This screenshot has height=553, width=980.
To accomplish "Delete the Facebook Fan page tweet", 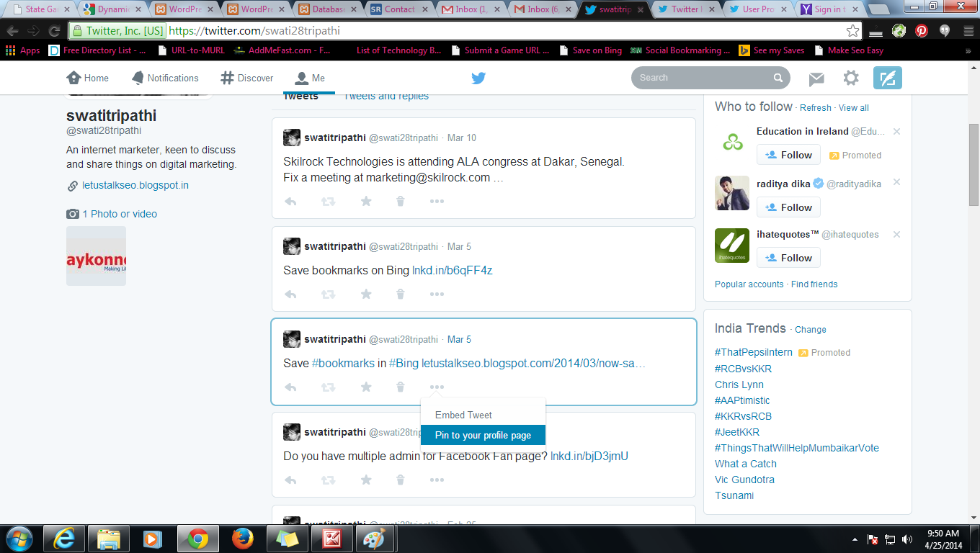I will pos(401,480).
